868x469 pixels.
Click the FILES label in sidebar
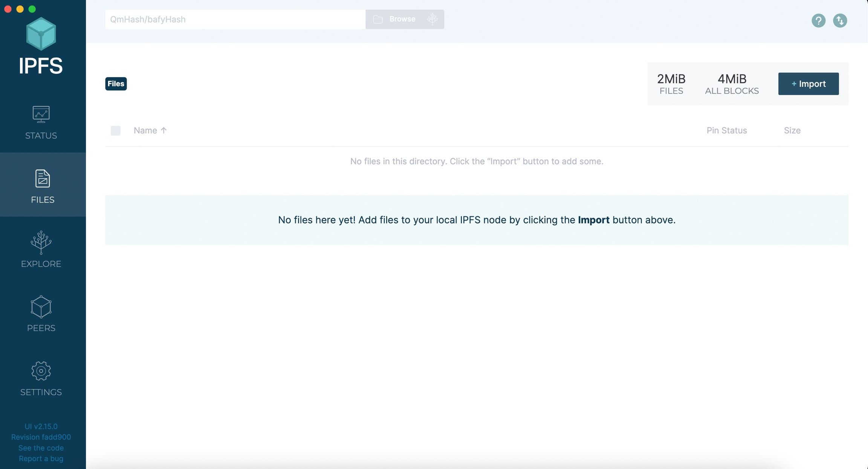point(43,200)
